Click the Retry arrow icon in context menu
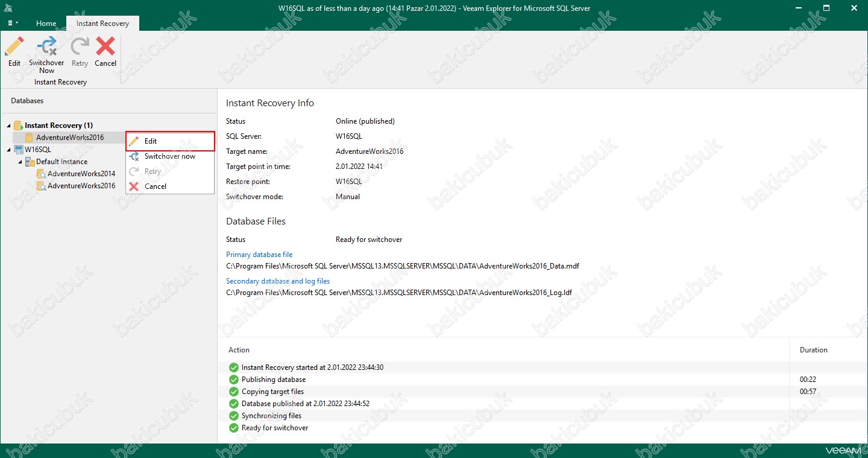868x458 pixels. (x=134, y=171)
